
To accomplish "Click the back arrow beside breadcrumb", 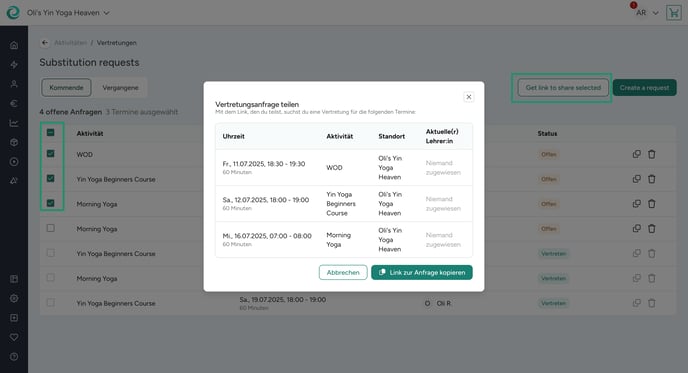I will point(45,43).
